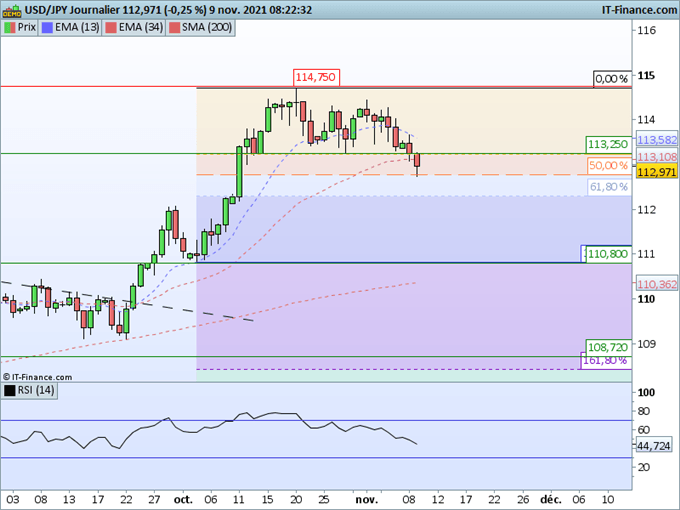
Task: Click the current price tag 112,971
Action: [x=657, y=172]
